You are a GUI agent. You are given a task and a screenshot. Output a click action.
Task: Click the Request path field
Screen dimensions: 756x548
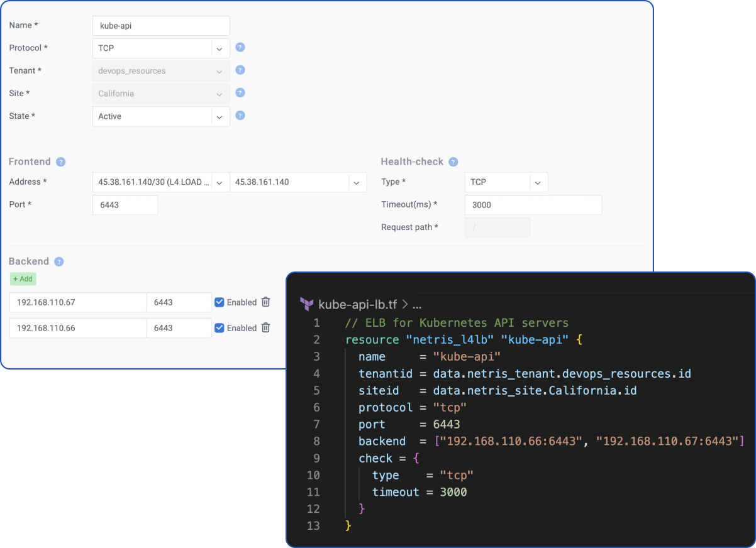498,227
